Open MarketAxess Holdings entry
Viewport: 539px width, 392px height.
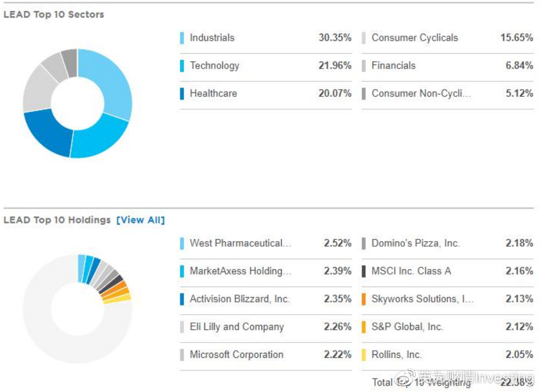[240, 271]
